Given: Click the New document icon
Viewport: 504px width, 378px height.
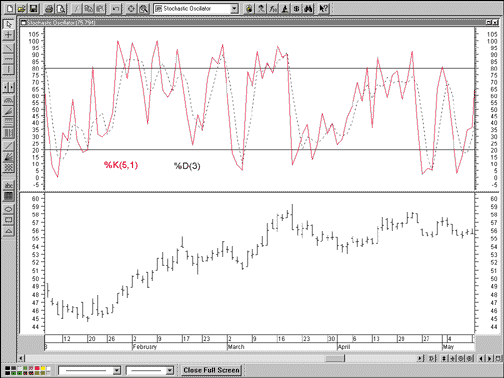Looking at the screenshot, I should click(10, 9).
